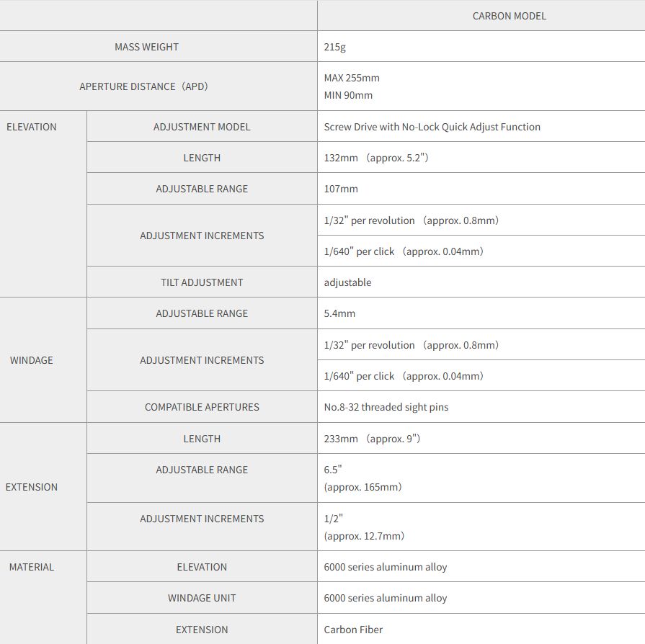Click the Carbon Fiber value cell
645x644 pixels.
[481, 629]
